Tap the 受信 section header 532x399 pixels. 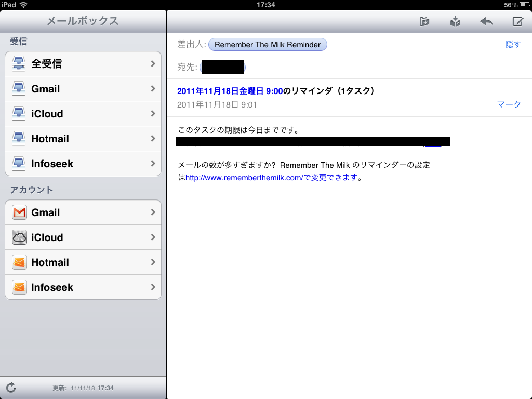click(18, 42)
